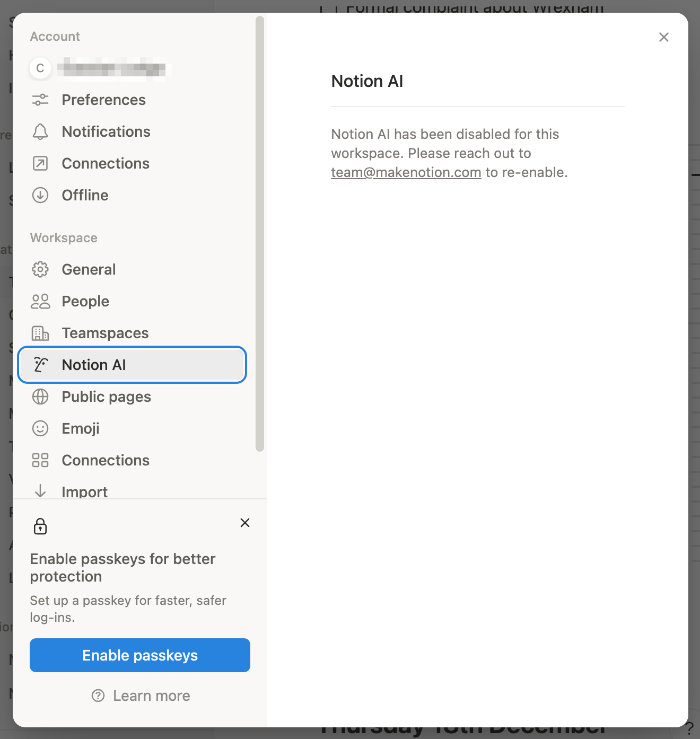Open Connections under Account section
700x739 pixels.
point(106,163)
